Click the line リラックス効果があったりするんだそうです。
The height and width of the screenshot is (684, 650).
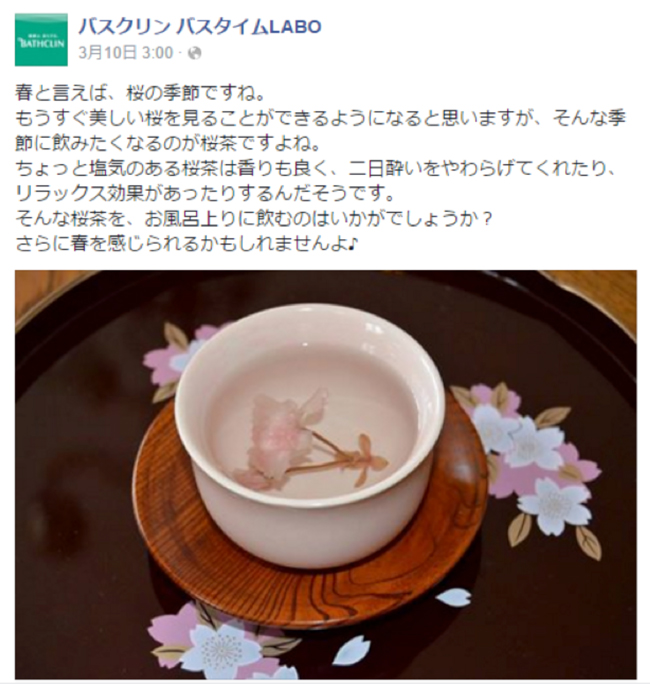204,194
